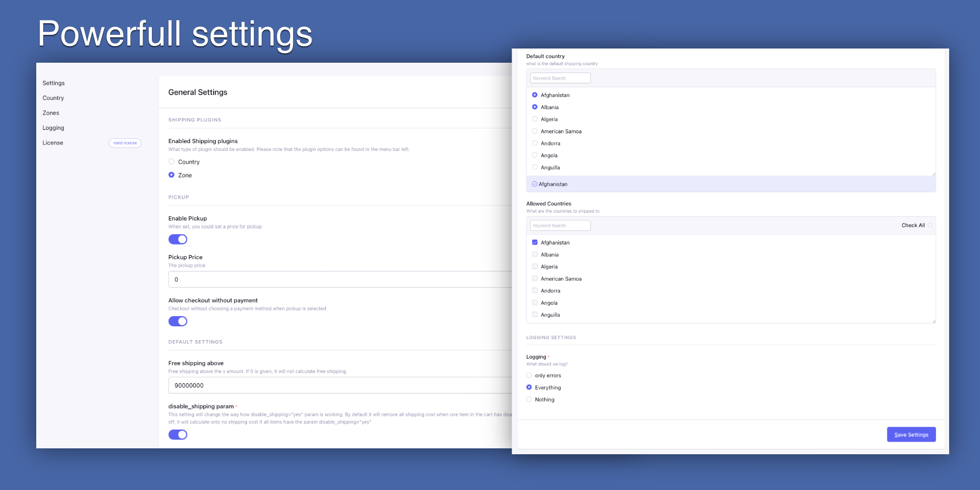The image size is (980, 490).
Task: Toggle the Enable Pickup switch
Action: (x=178, y=240)
